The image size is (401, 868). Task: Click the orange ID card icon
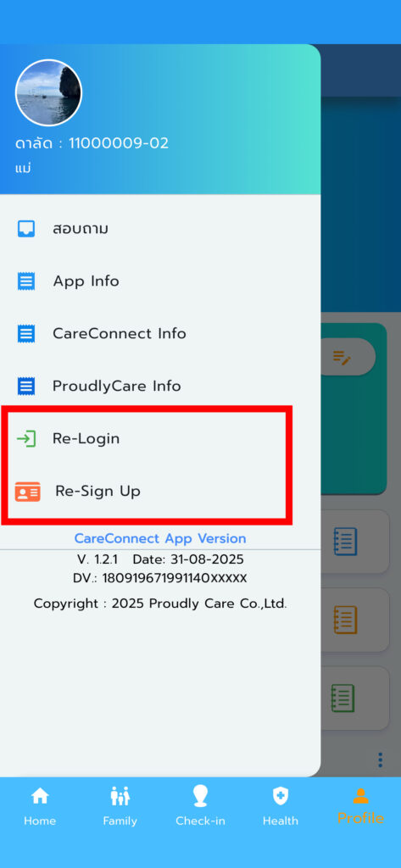pos(28,492)
